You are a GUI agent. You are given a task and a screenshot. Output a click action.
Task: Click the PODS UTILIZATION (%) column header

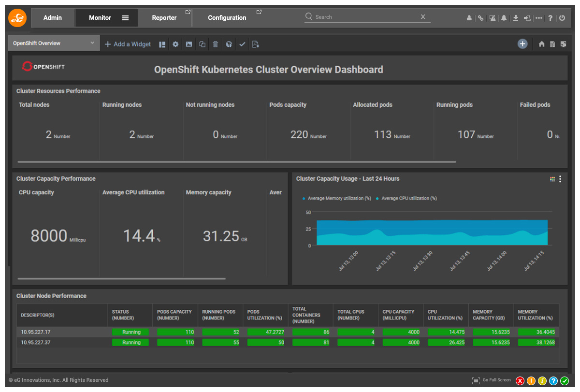tap(264, 315)
